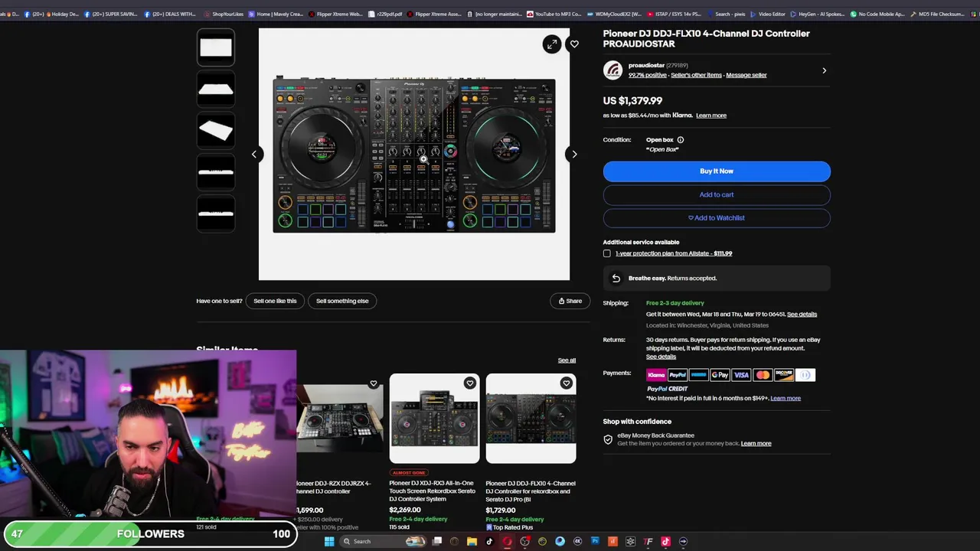Add item to watchlist via heart icon on main image
Viewport: 980px width, 551px height.
pyautogui.click(x=574, y=44)
